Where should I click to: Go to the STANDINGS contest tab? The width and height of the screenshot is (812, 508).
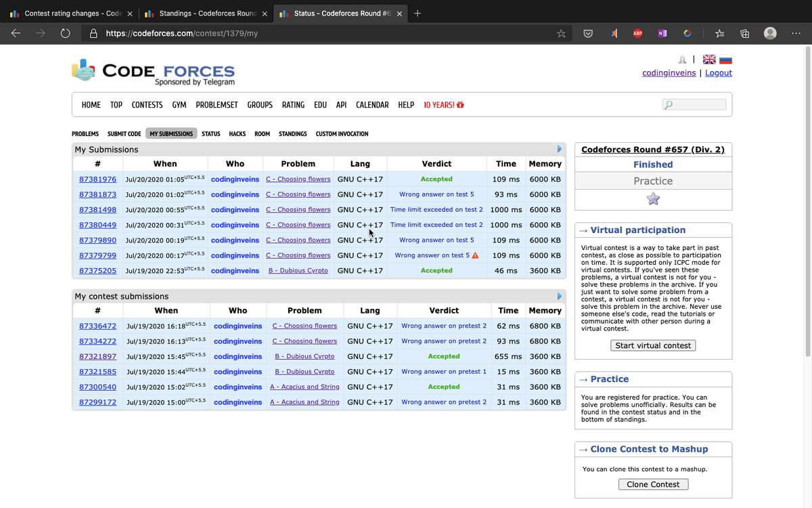tap(293, 134)
